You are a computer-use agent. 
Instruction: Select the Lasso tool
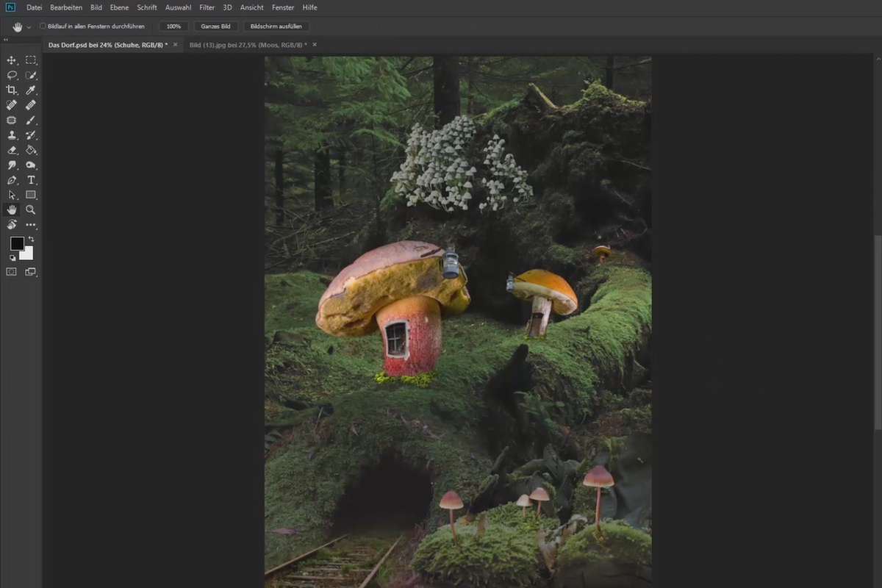(12, 75)
